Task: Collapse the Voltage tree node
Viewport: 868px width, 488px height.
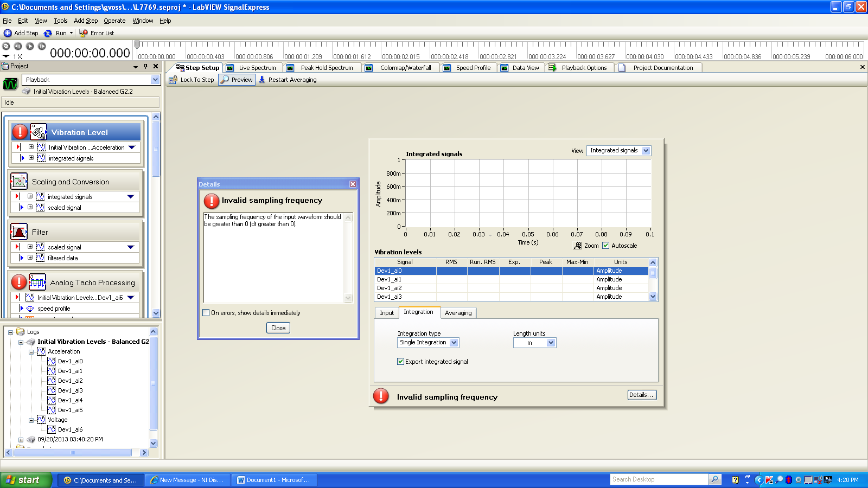Action: tap(31, 420)
